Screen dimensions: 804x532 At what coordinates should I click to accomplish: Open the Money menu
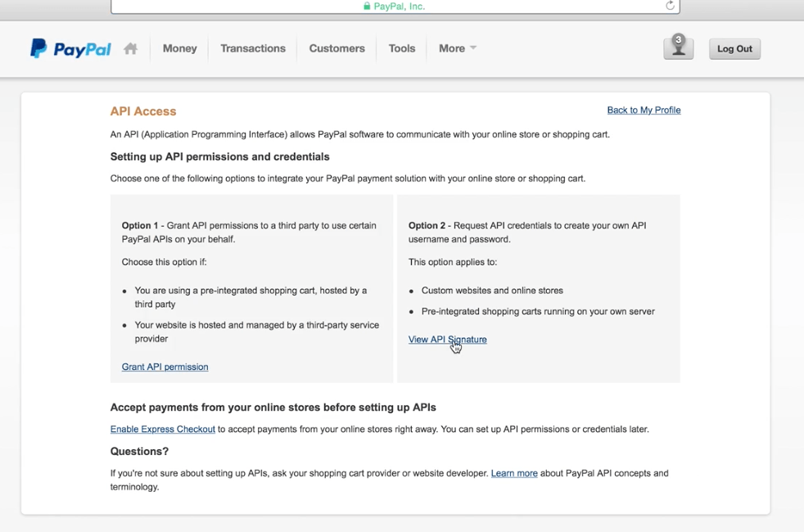179,48
